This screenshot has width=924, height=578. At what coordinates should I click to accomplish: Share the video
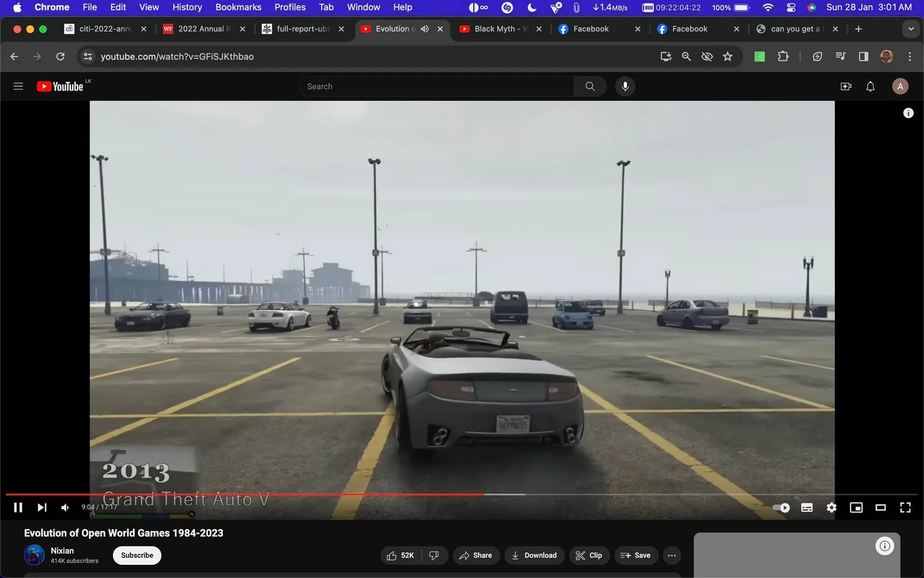475,555
